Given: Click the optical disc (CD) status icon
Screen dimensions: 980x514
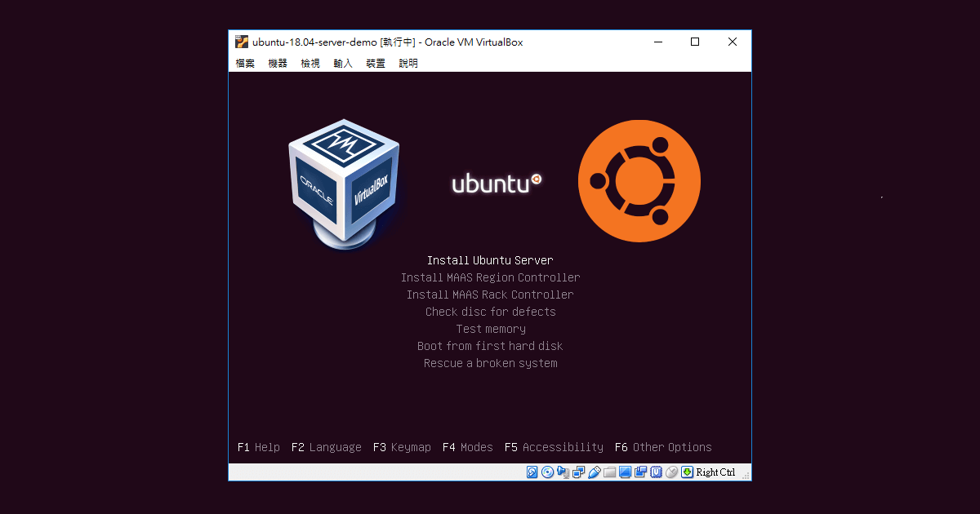Looking at the screenshot, I should tap(547, 472).
